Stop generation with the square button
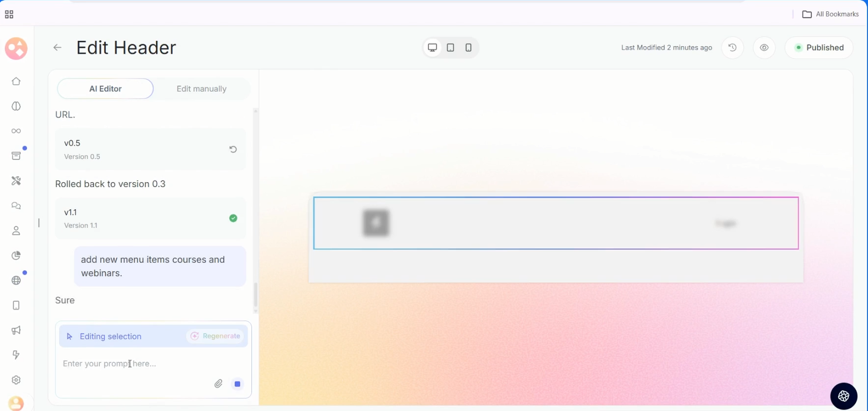Image resolution: width=868 pixels, height=411 pixels. coord(237,384)
